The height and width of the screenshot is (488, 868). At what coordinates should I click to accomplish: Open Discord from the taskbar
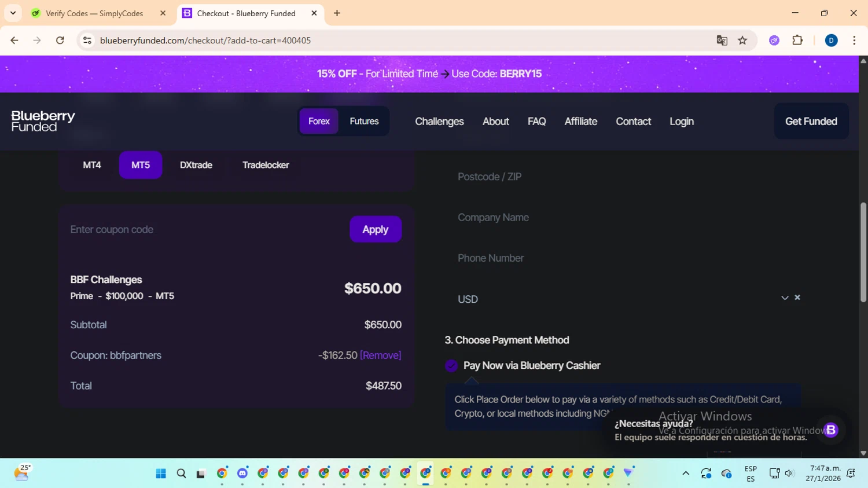click(242, 474)
